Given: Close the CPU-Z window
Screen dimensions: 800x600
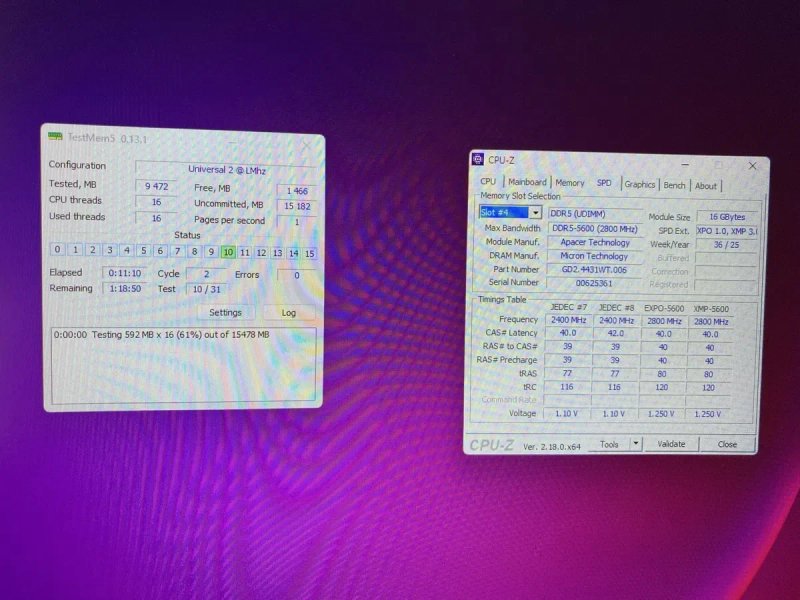Looking at the screenshot, I should tap(752, 166).
